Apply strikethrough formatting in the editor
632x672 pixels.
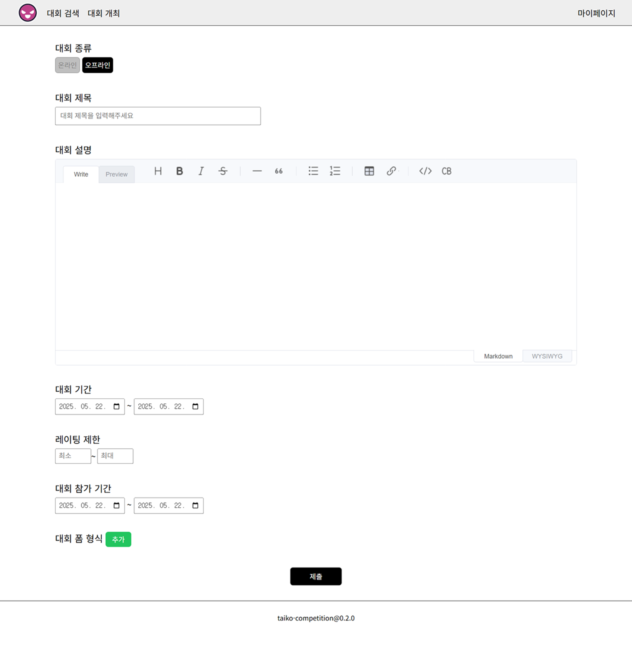coord(223,171)
